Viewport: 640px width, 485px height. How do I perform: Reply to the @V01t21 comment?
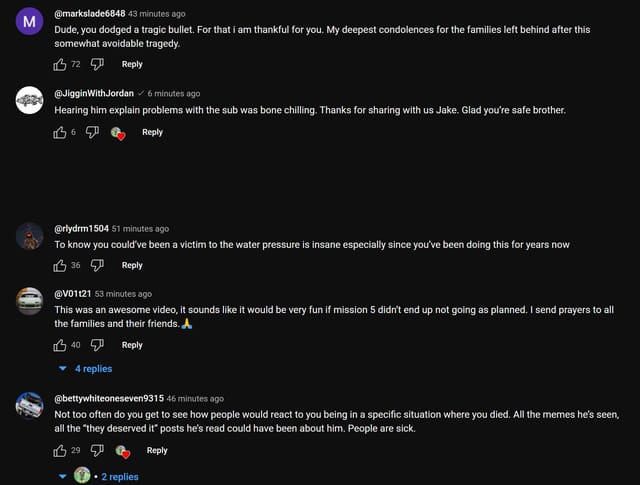pos(132,345)
